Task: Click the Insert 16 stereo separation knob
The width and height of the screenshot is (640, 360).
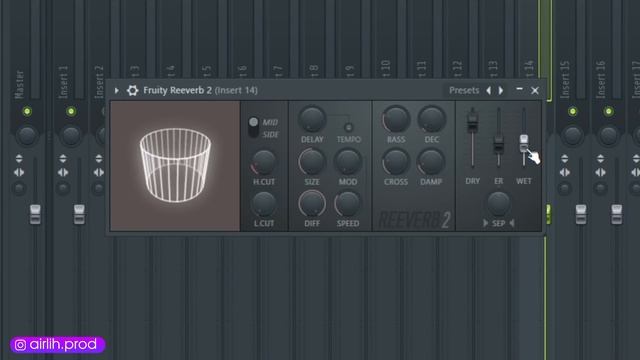Action: click(600, 188)
